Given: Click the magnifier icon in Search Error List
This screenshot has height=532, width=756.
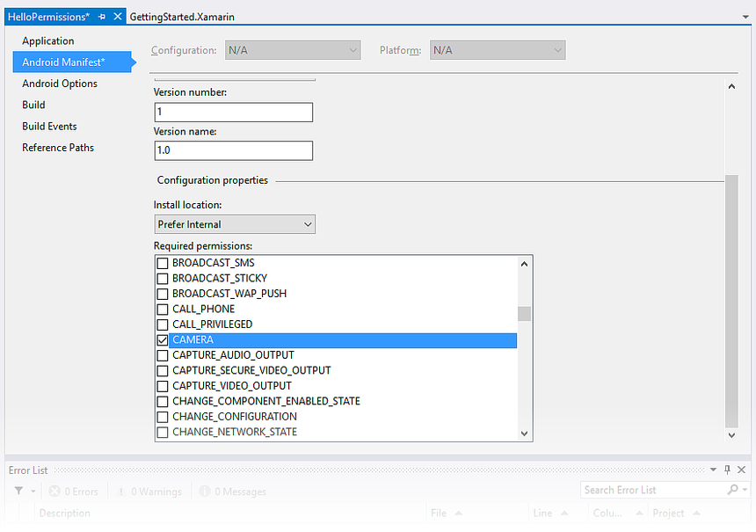Looking at the screenshot, I should [731, 489].
